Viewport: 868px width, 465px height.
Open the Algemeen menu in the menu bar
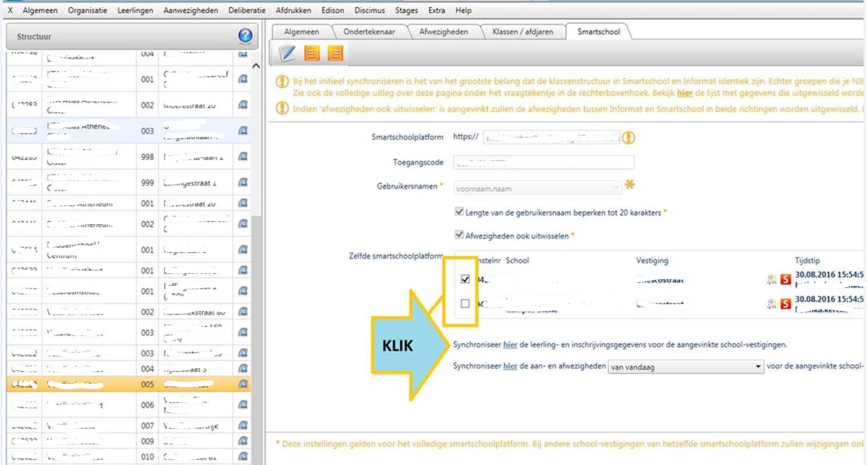40,11
